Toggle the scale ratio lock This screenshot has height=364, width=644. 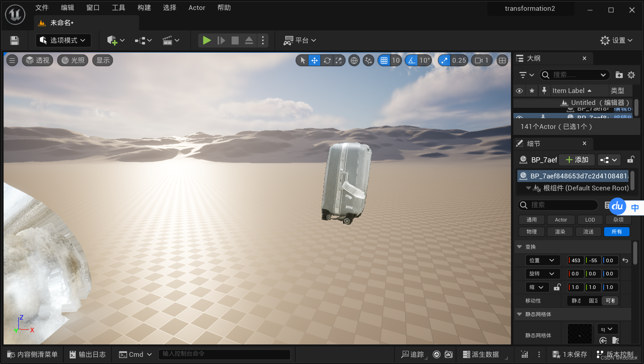pyautogui.click(x=557, y=287)
